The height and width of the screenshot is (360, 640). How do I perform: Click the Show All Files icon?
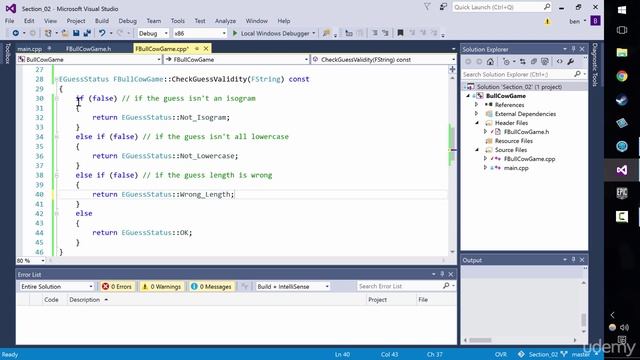pyautogui.click(x=545, y=62)
